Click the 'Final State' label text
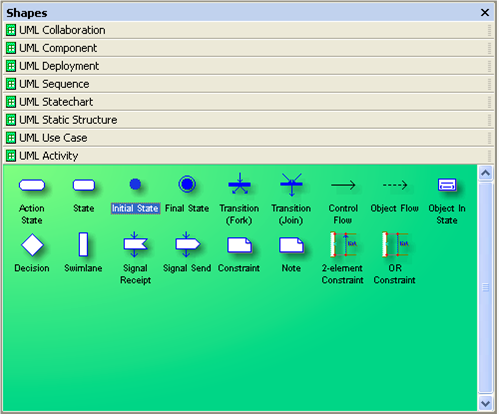 (x=187, y=208)
